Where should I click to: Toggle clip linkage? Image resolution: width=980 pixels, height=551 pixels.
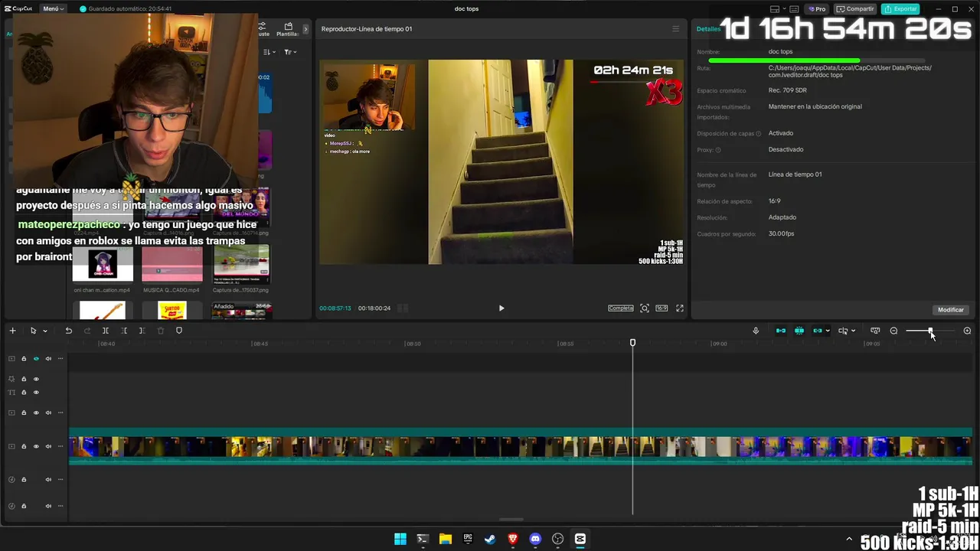(x=817, y=331)
